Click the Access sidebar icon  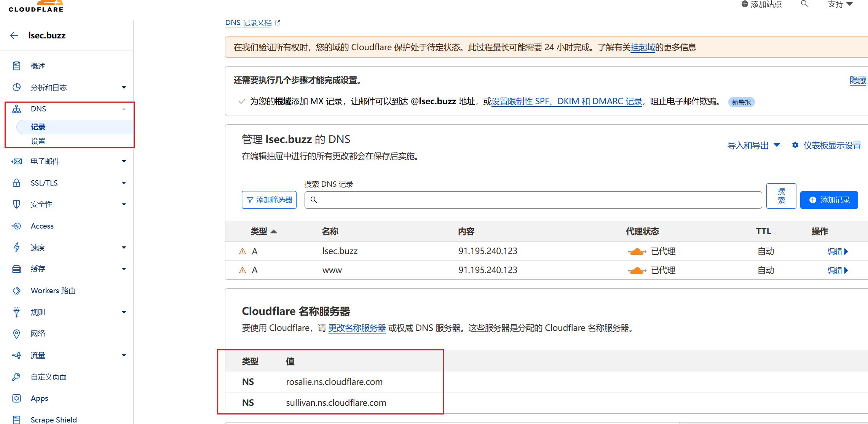tap(16, 226)
